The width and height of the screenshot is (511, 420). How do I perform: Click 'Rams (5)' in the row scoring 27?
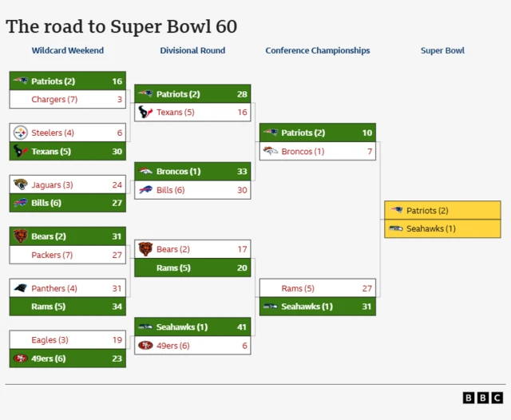(x=298, y=288)
